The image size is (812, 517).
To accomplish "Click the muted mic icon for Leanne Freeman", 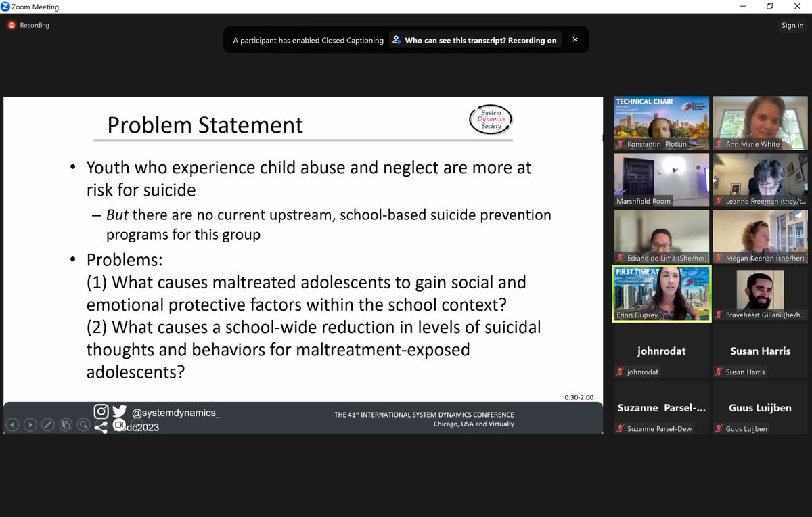I will [718, 201].
